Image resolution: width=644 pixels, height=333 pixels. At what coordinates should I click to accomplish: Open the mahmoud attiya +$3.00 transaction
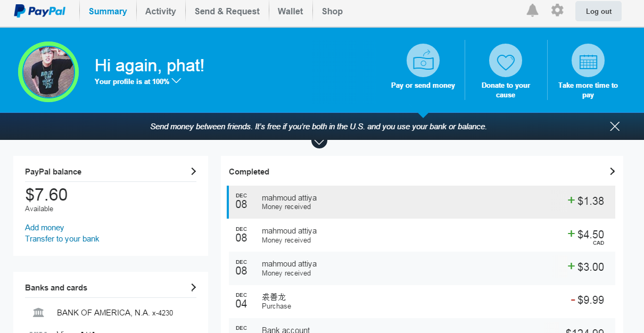pyautogui.click(x=421, y=268)
